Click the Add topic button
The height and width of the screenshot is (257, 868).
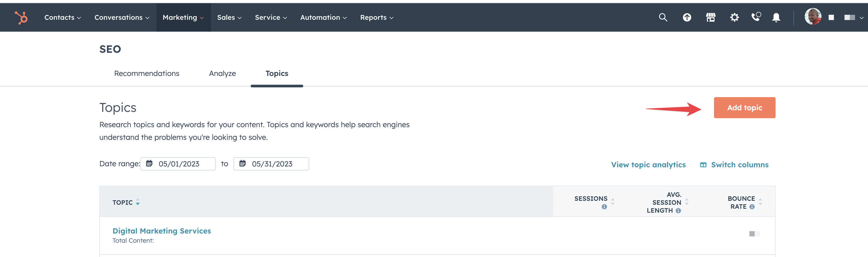coord(744,107)
